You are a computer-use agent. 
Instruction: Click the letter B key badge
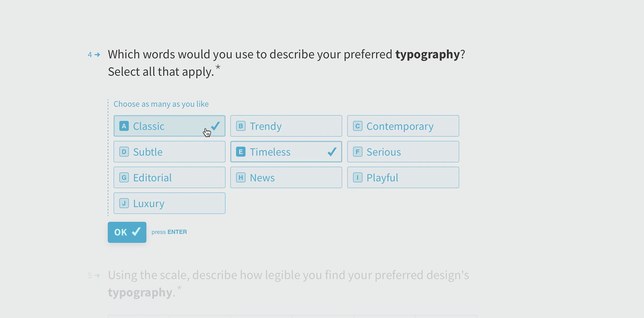(240, 126)
